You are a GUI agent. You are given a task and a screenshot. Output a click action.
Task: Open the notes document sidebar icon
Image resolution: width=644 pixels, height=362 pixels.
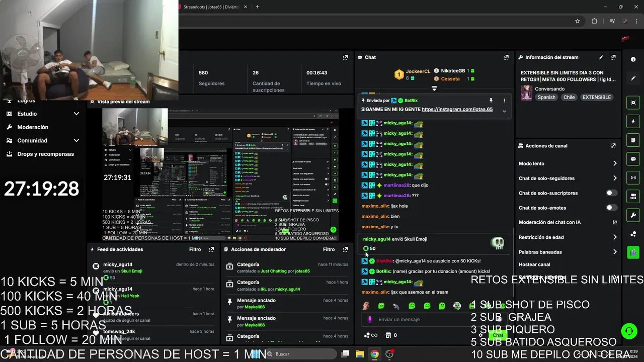tap(633, 140)
